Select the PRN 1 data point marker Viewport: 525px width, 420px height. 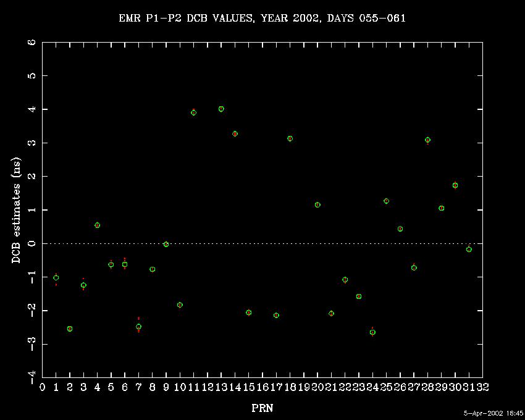pos(56,278)
